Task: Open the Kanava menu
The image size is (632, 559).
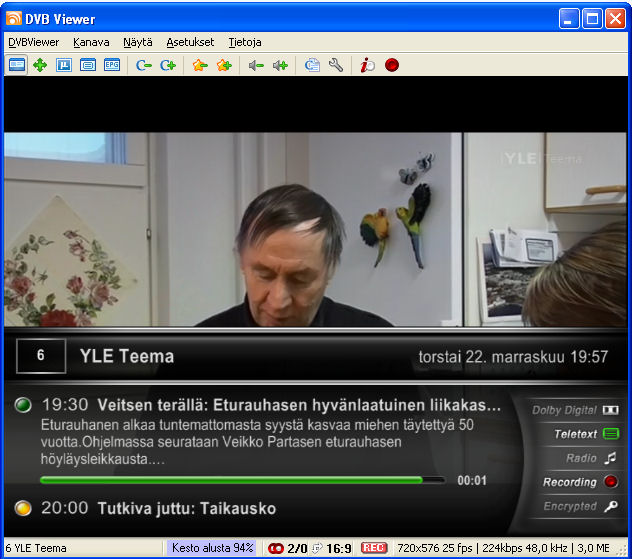Action: point(92,42)
